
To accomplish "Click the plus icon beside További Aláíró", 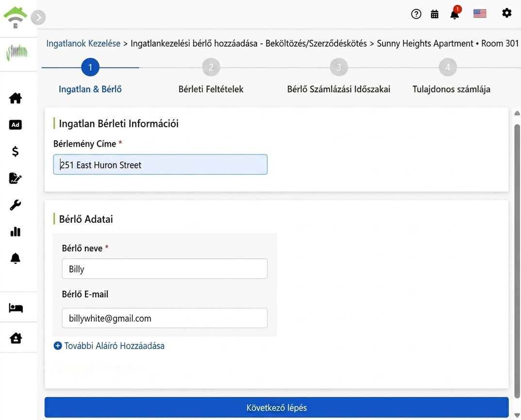I will pos(57,346).
